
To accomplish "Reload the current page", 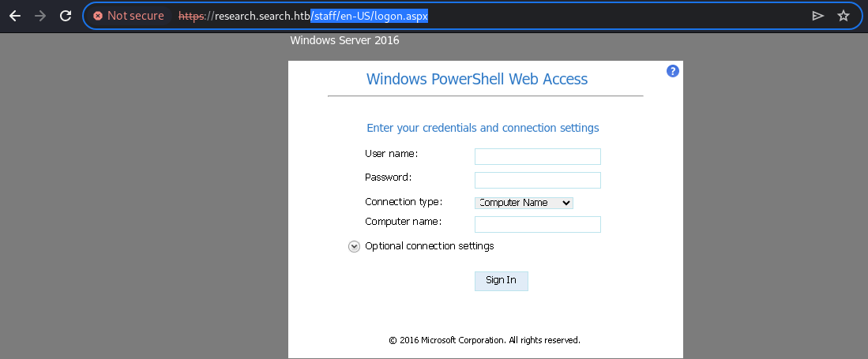I will [66, 16].
